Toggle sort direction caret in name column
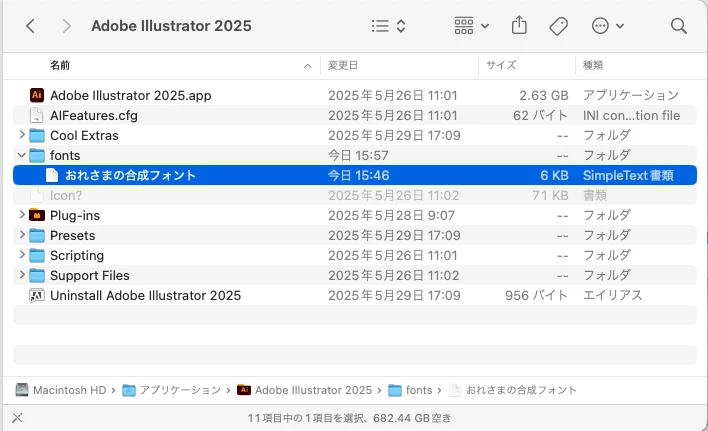The height and width of the screenshot is (431, 708). click(x=307, y=66)
